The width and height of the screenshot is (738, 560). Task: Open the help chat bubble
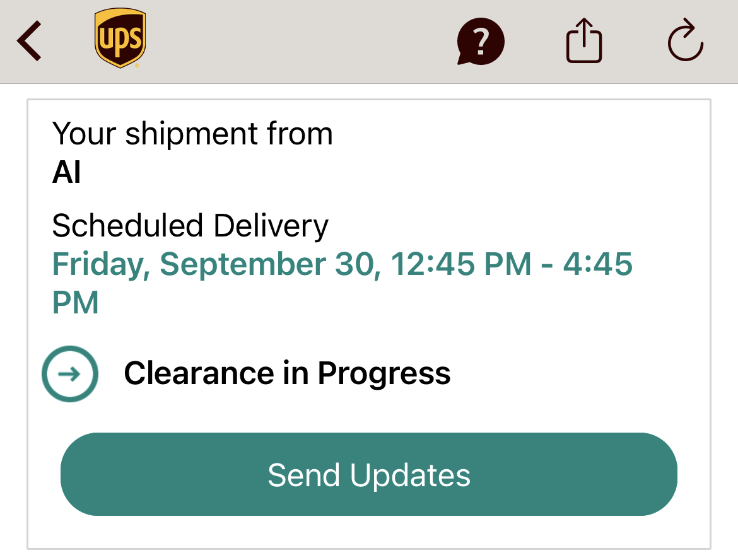click(481, 42)
